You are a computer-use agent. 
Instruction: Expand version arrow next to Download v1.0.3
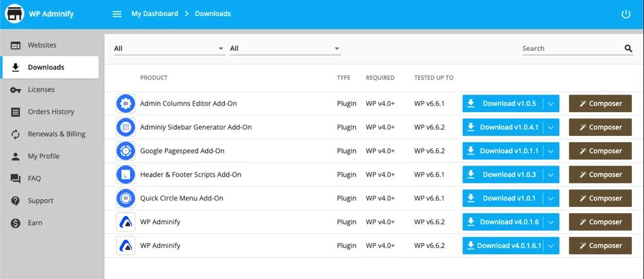(551, 175)
